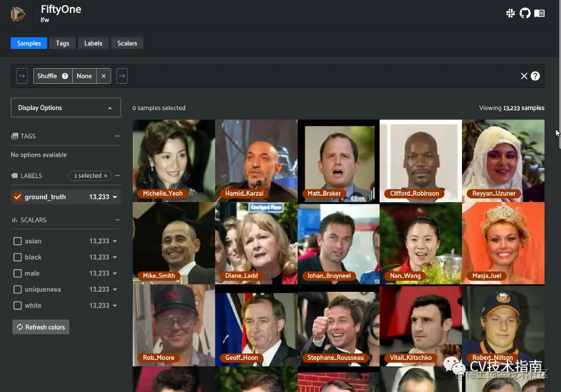Click the '0 samples selected' text

[159, 108]
